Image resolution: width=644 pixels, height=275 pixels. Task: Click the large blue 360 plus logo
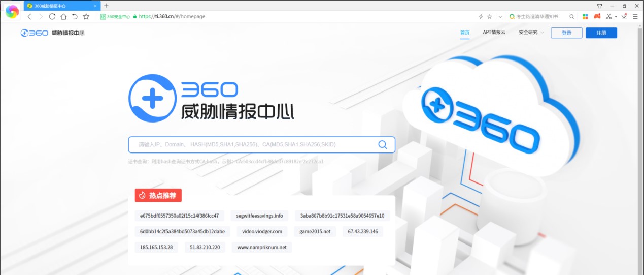(152, 98)
